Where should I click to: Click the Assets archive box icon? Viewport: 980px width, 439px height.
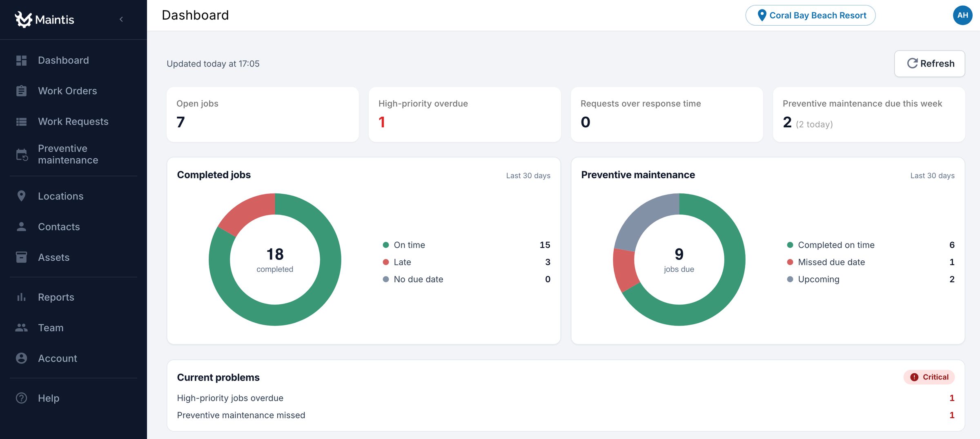21,257
